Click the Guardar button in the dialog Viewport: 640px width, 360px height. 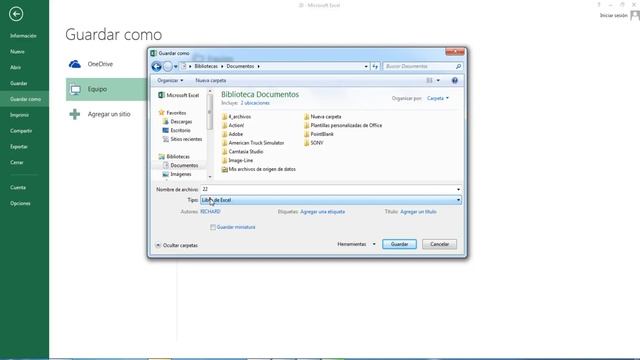399,244
